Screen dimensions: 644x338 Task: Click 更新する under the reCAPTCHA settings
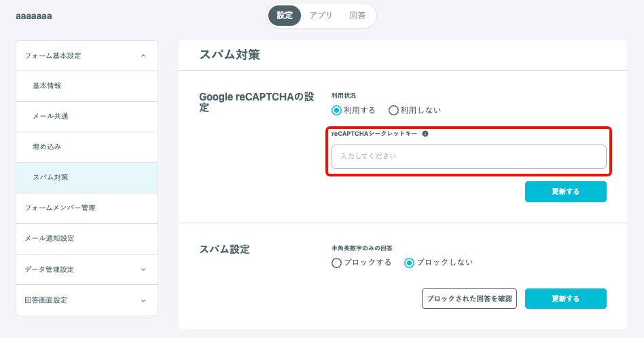566,191
